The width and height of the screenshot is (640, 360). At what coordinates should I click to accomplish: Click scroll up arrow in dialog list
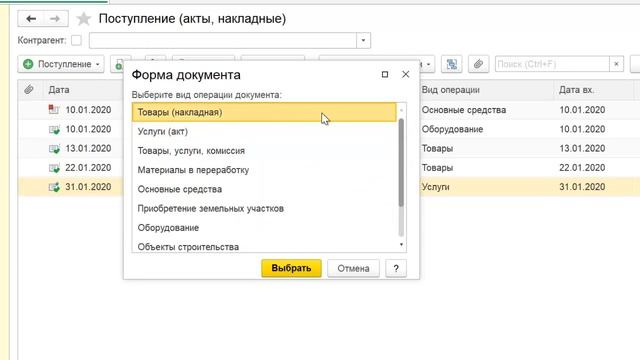pyautogui.click(x=401, y=110)
